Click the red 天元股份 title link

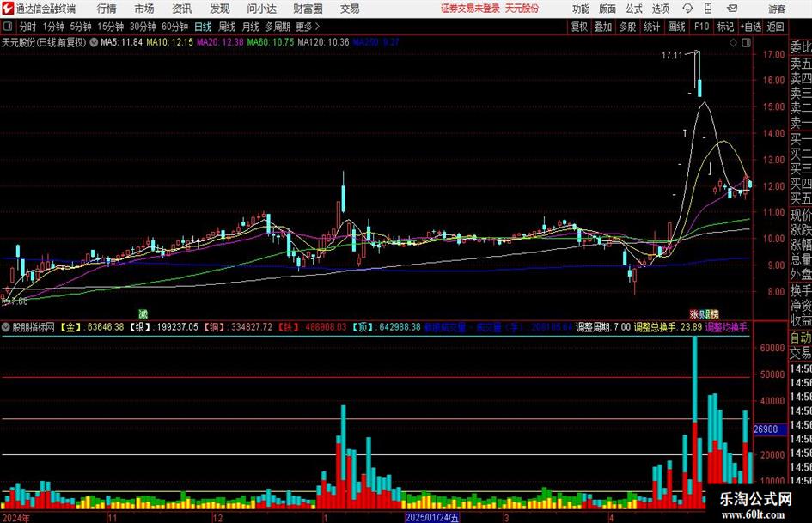point(522,9)
